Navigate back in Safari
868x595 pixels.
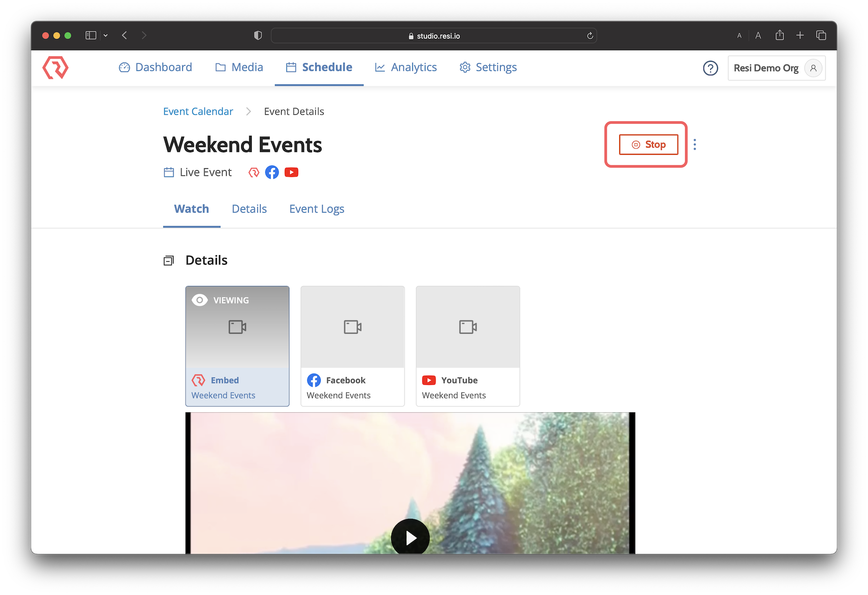[x=124, y=35]
